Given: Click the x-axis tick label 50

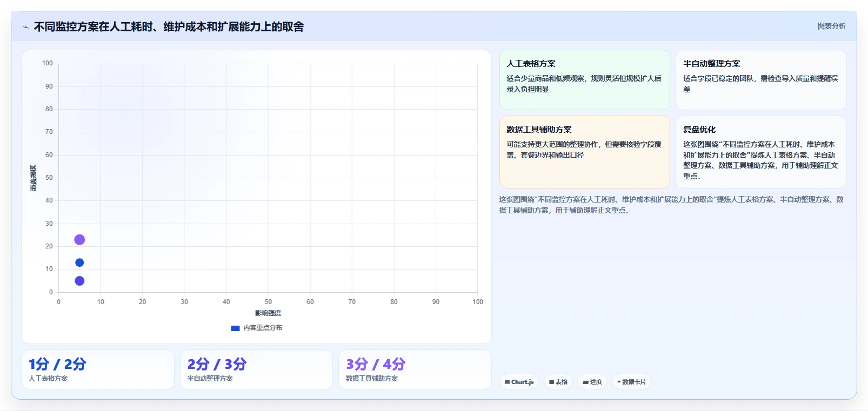Looking at the screenshot, I should pos(268,302).
